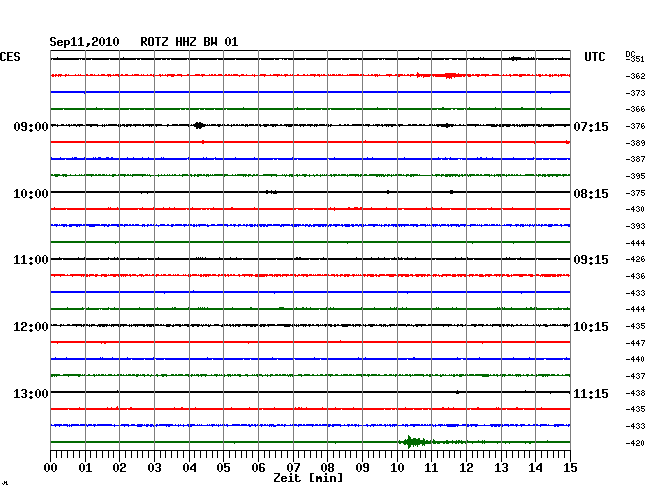Select DC offset value -447
Viewport: 650px width, 494px height.
coord(635,343)
